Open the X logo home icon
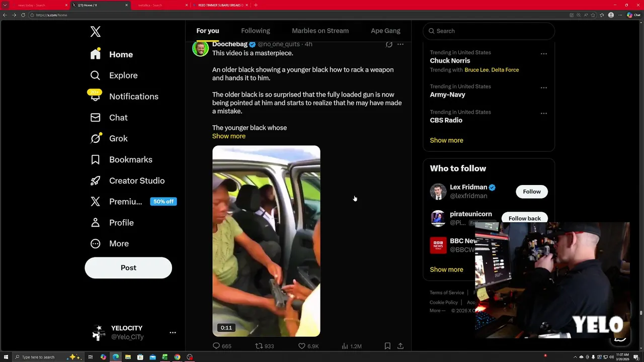 click(x=96, y=32)
